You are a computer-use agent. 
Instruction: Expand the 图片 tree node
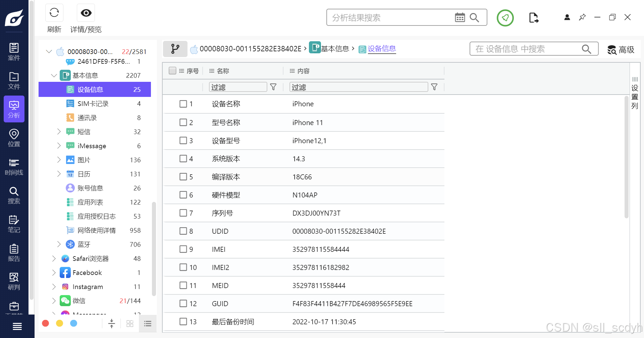59,160
